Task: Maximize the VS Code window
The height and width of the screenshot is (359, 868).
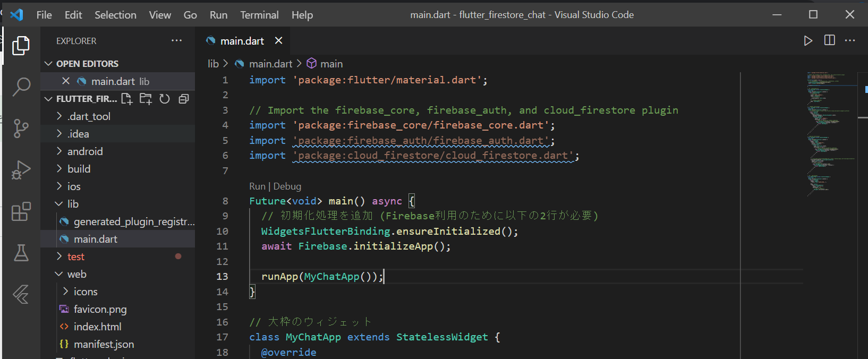Action: 813,14
